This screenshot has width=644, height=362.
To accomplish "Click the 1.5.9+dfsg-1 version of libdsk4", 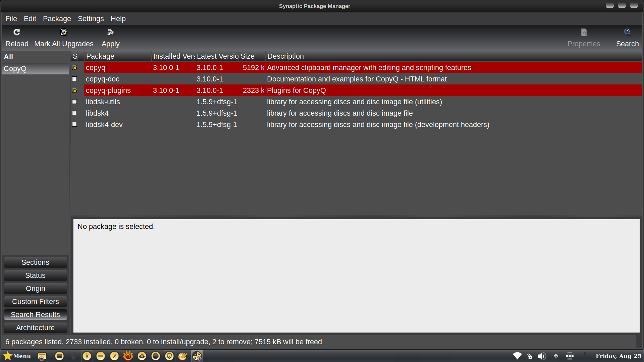I will (x=217, y=113).
